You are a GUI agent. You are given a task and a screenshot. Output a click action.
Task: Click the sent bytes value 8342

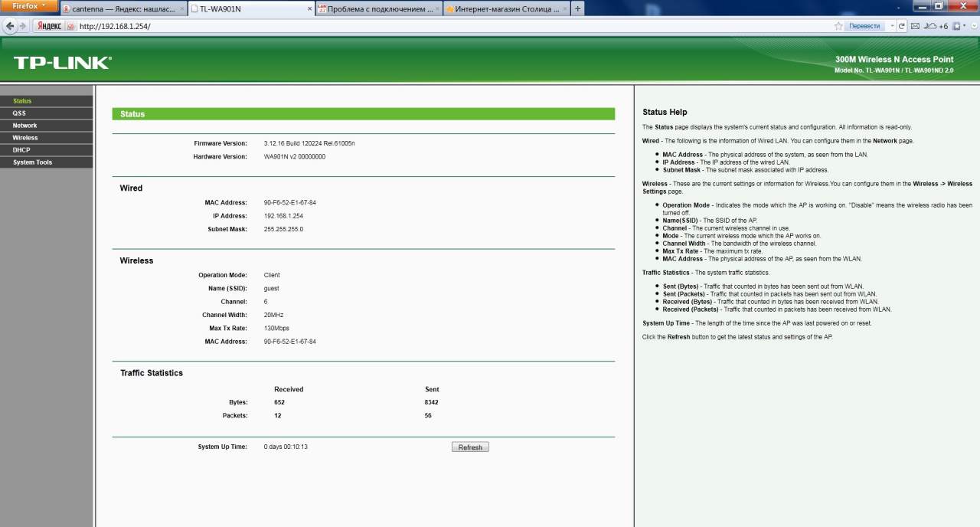pyautogui.click(x=432, y=402)
